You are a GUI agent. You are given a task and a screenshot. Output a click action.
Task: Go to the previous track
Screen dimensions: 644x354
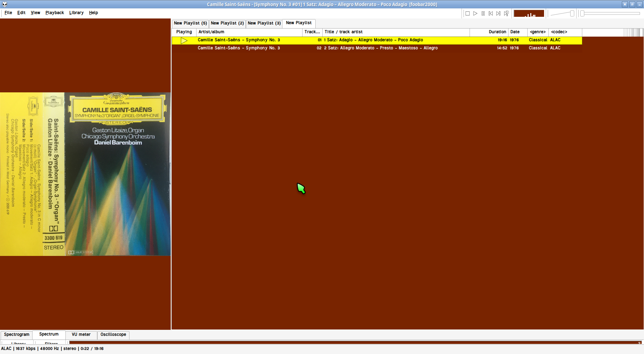(x=491, y=13)
